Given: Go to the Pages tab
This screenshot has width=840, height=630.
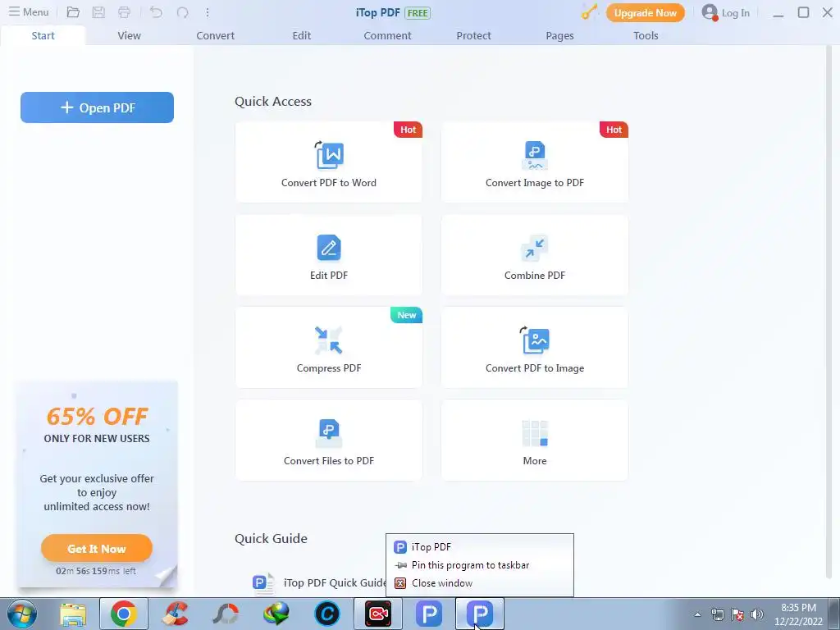Looking at the screenshot, I should pos(559,35).
